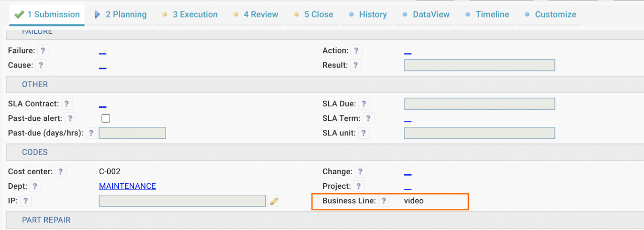The width and height of the screenshot is (644, 230).
Task: Click the help icon beside SLA Term
Action: (369, 119)
